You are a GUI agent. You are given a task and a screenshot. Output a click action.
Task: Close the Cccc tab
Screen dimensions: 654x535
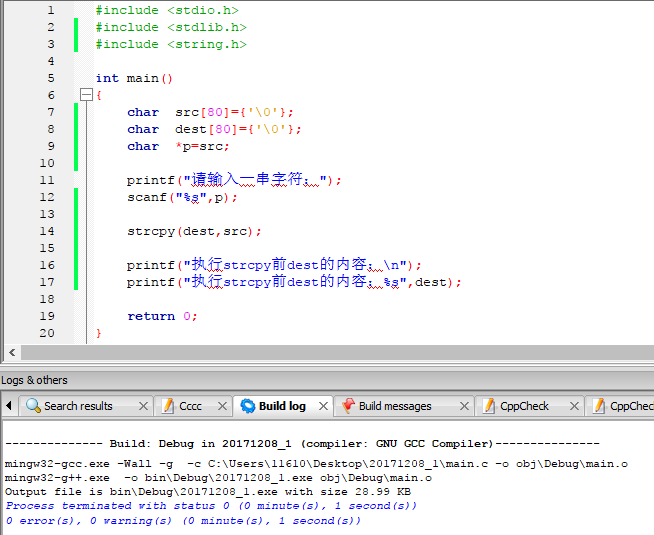point(222,406)
